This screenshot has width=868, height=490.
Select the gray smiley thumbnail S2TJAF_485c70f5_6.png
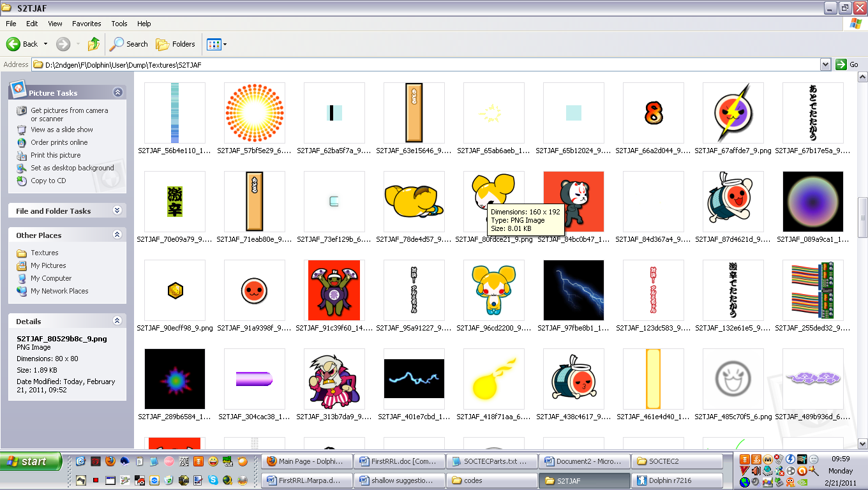[733, 378]
